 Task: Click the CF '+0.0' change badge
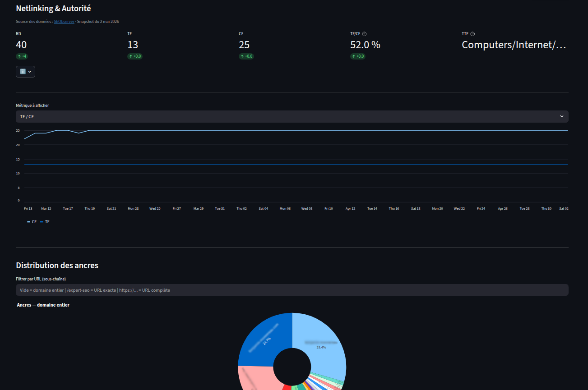[246, 56]
